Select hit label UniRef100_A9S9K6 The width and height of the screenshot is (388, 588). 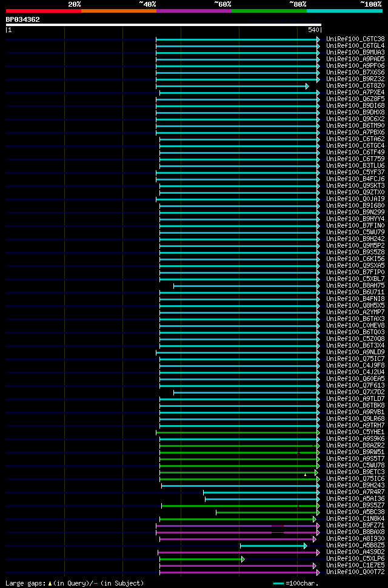click(355, 440)
